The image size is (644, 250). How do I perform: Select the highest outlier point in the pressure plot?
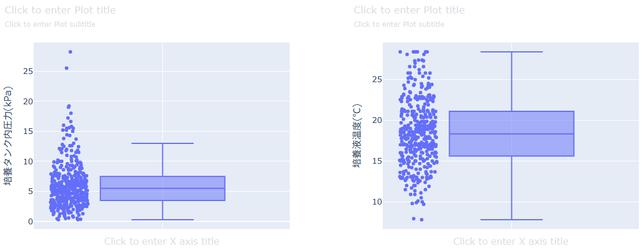click(x=70, y=52)
